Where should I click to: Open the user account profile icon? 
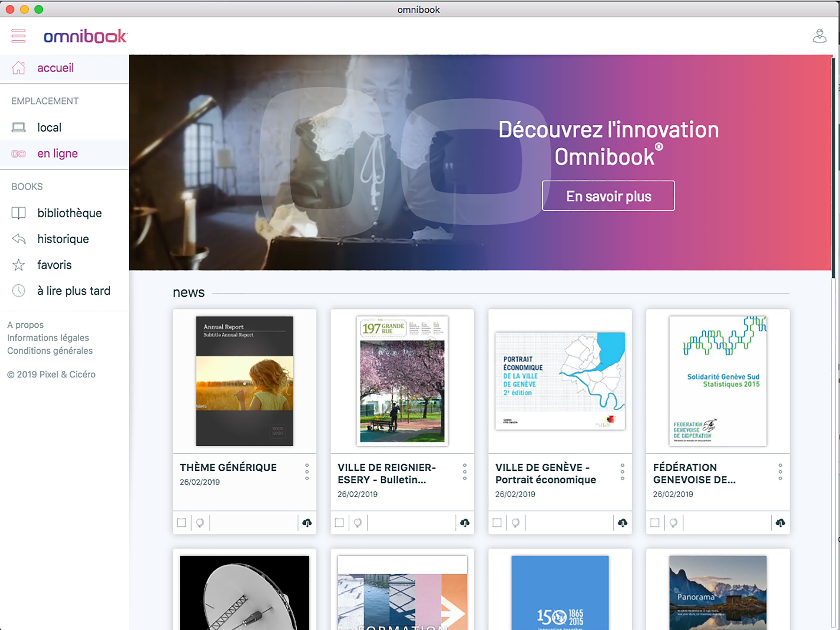pos(819,36)
